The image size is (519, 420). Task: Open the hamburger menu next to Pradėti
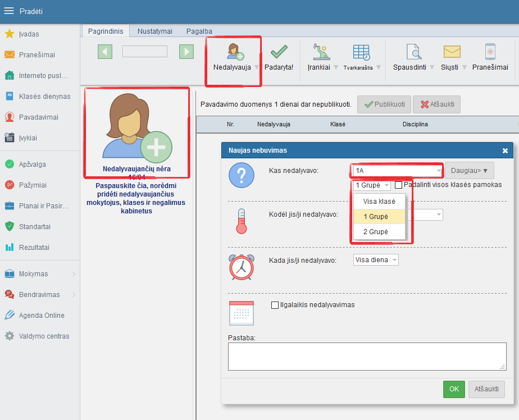(9, 11)
